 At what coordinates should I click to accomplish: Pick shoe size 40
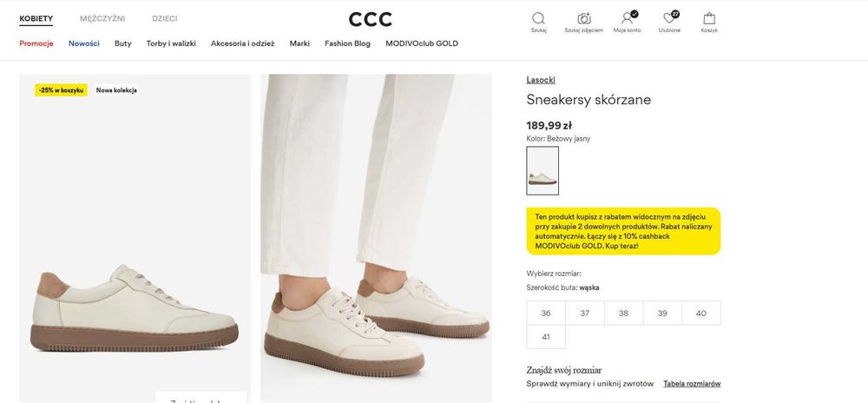(700, 313)
